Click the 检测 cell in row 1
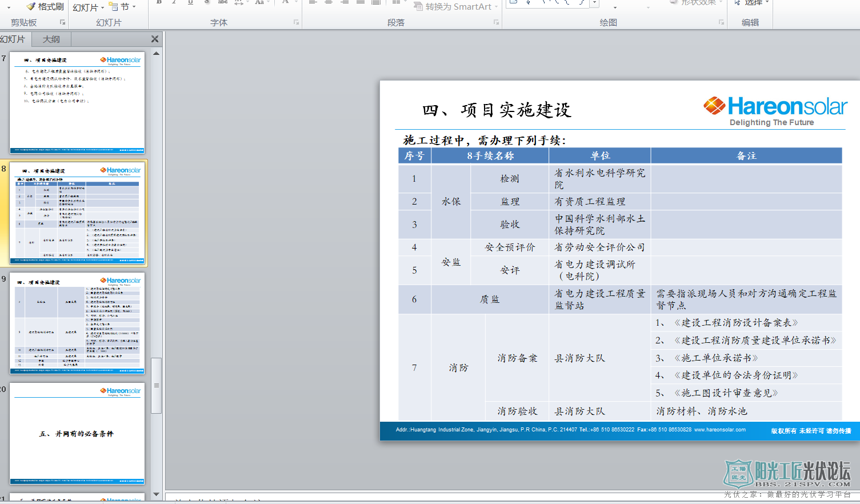The height and width of the screenshot is (504, 860). click(510, 179)
